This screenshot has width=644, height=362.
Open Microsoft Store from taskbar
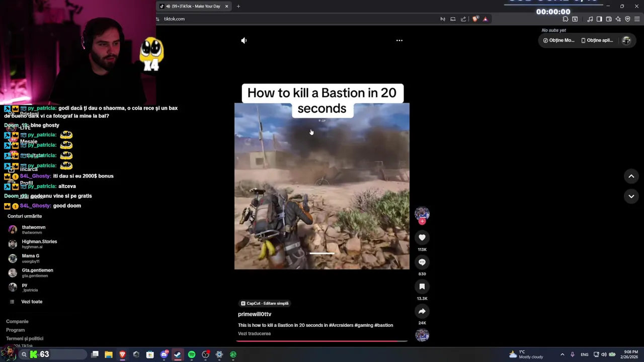pos(150,354)
